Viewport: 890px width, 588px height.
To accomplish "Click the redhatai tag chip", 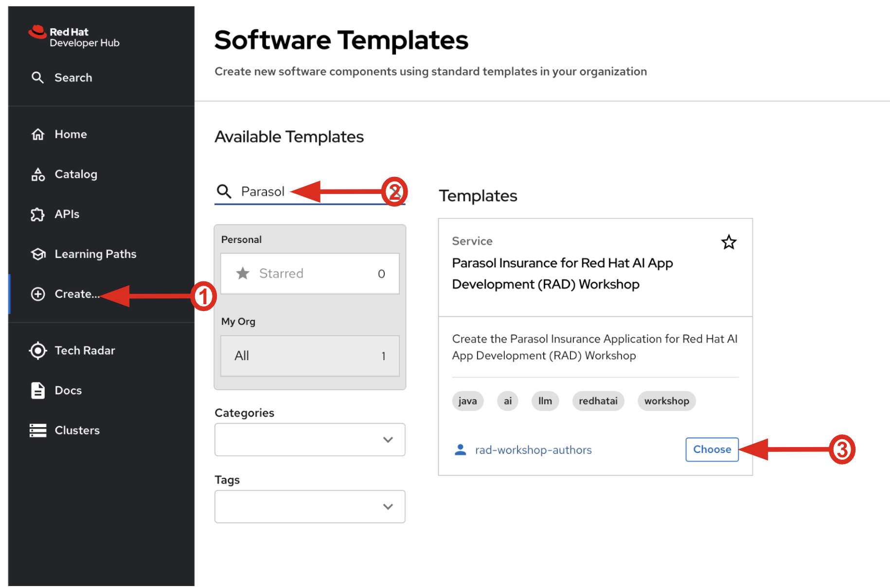I will pyautogui.click(x=598, y=401).
